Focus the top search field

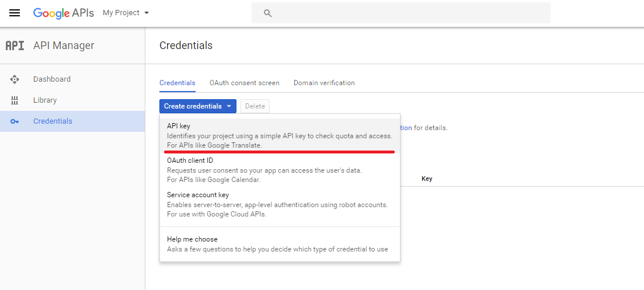pyautogui.click(x=401, y=13)
